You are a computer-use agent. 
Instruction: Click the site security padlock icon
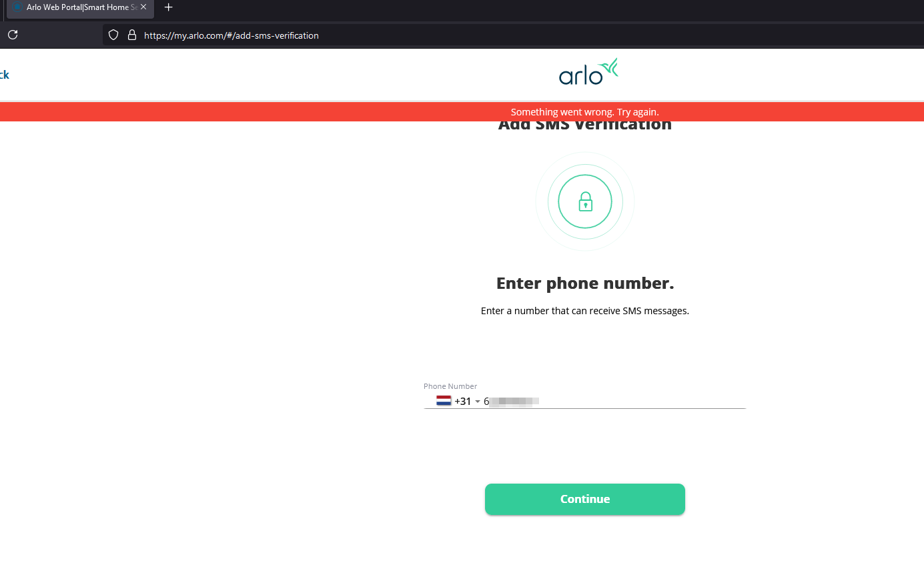[132, 35]
